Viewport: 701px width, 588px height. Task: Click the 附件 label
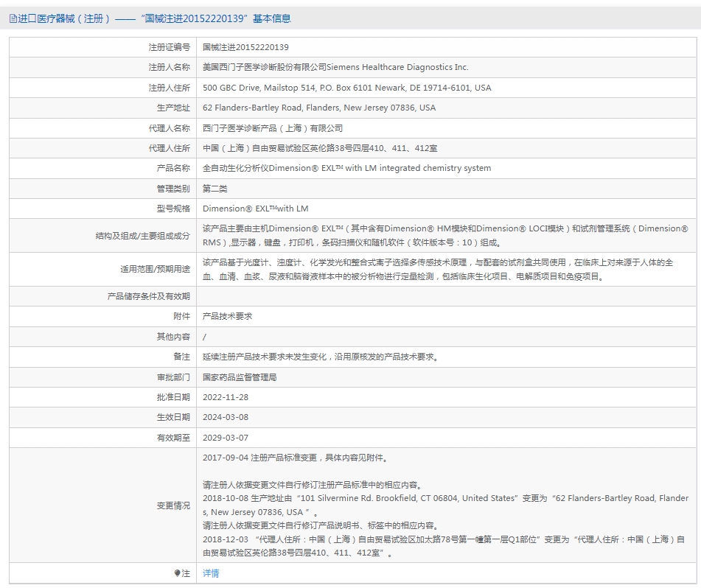coord(181,316)
